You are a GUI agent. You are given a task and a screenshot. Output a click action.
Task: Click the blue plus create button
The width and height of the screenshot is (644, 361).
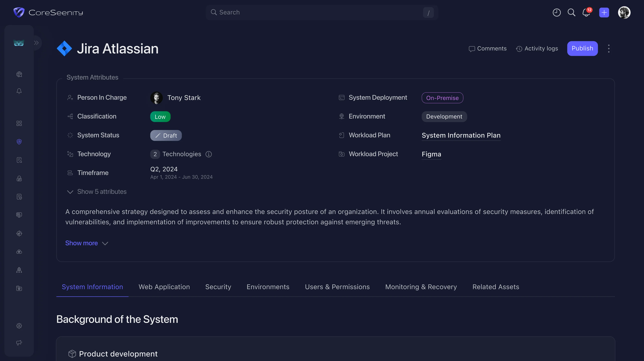(604, 13)
